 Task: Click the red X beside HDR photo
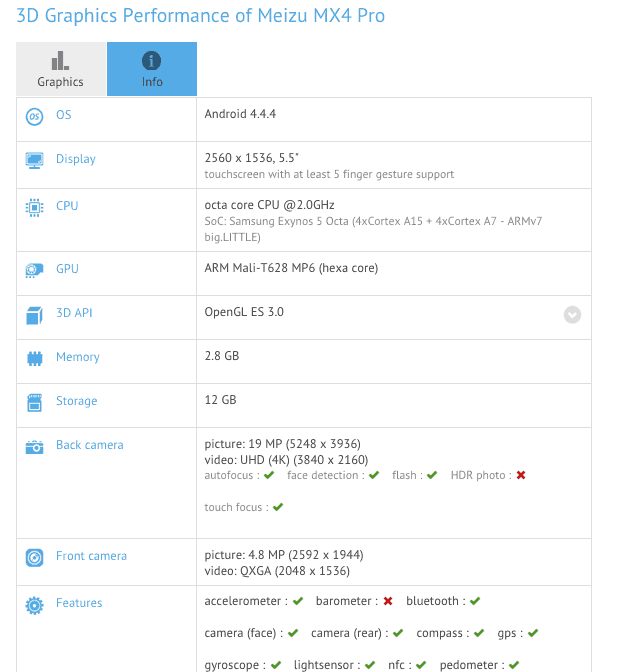pos(521,476)
